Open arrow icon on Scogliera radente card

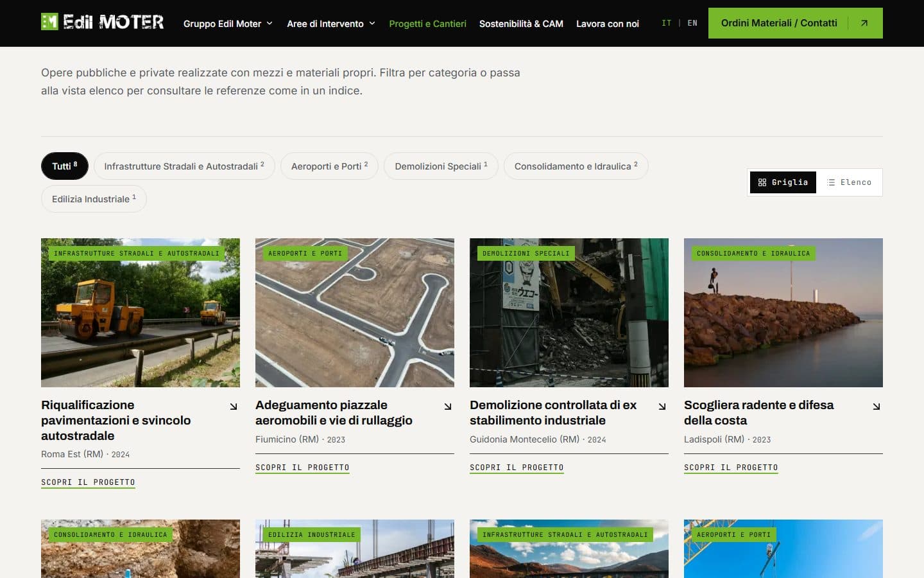(x=877, y=407)
